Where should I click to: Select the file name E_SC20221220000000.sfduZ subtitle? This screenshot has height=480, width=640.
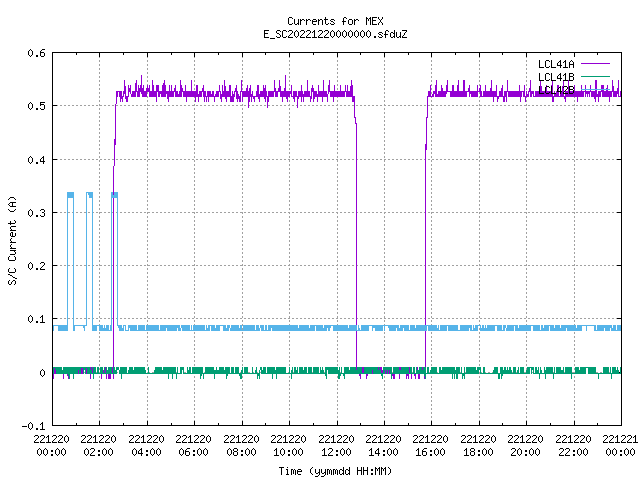click(335, 34)
